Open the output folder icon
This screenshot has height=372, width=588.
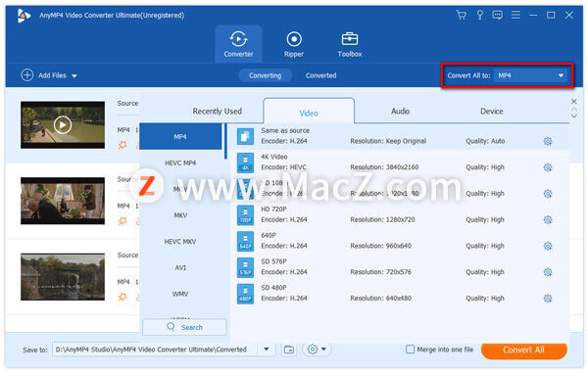coord(289,349)
